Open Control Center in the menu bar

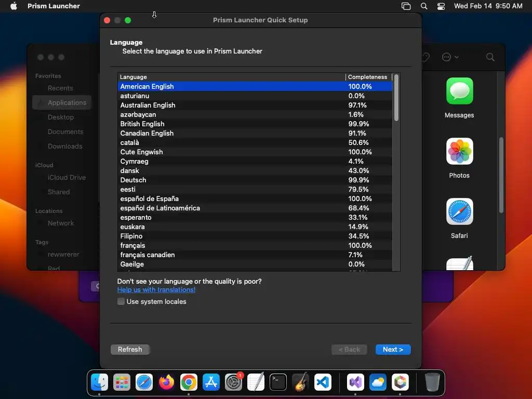click(x=441, y=6)
